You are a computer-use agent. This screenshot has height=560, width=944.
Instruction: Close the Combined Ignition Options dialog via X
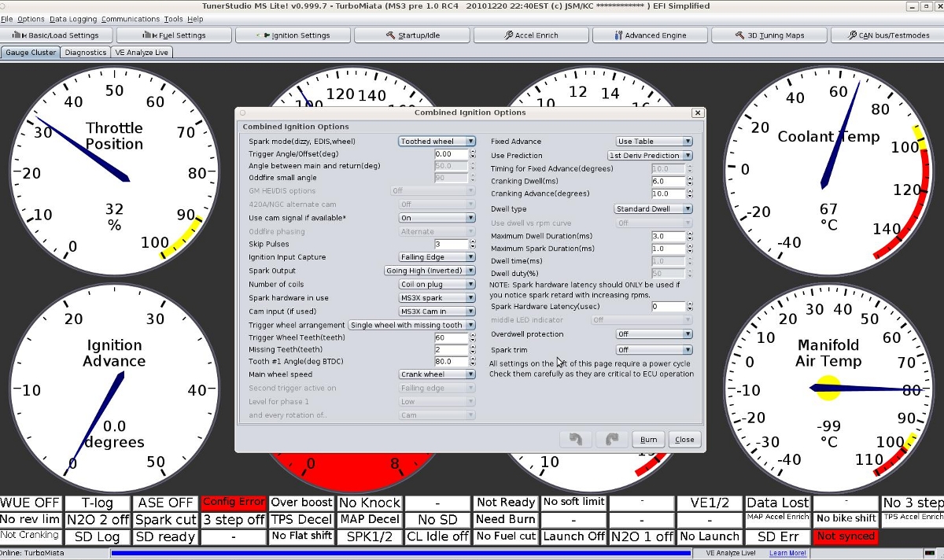point(697,112)
